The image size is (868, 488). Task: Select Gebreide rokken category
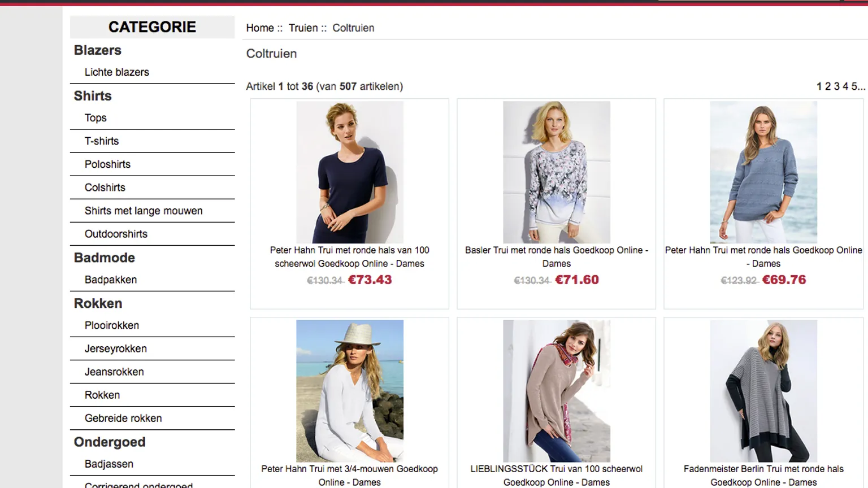[123, 418]
